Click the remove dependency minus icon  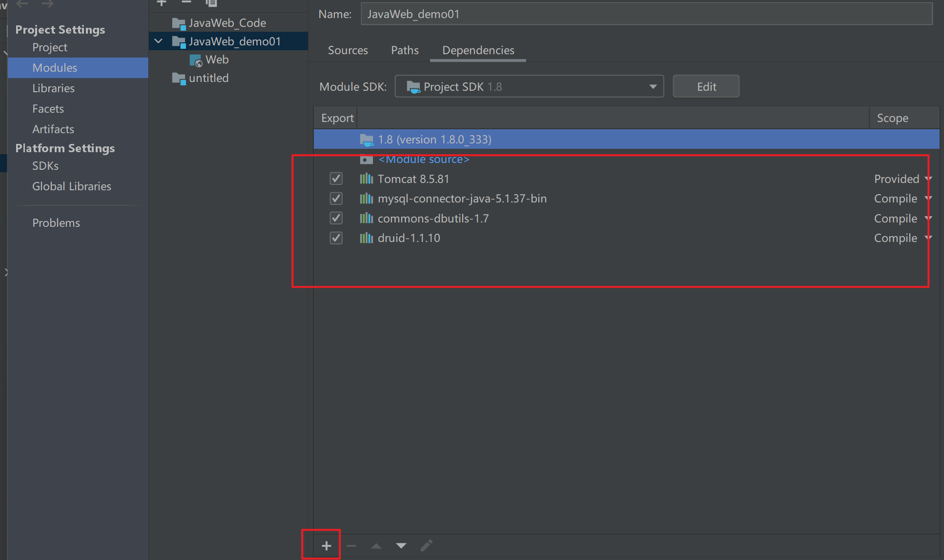351,545
